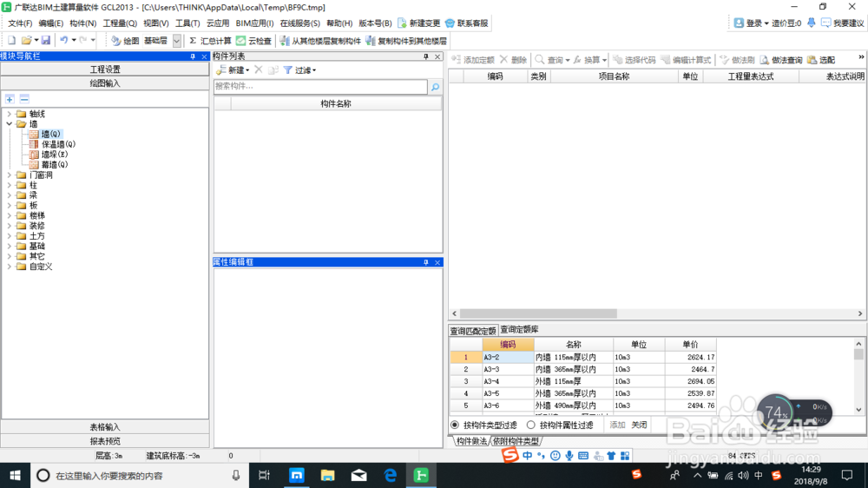Click the collapse-all minus icon in navigation
The width and height of the screenshot is (868, 488).
pyautogui.click(x=24, y=99)
